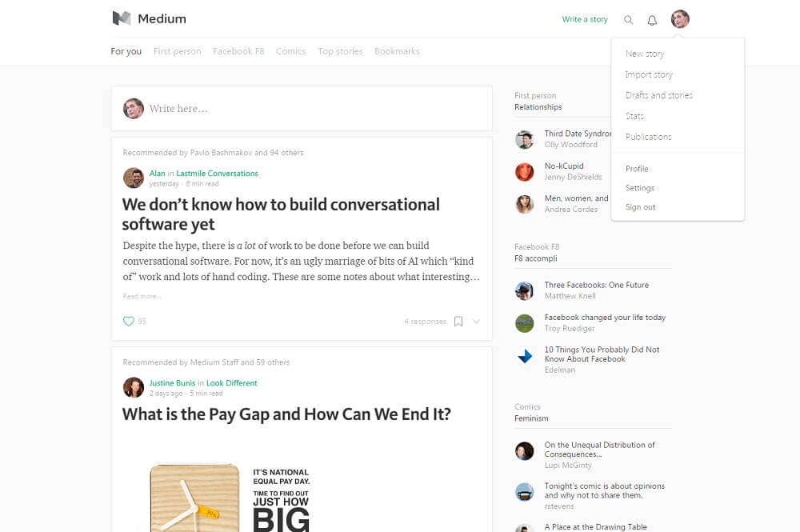The image size is (800, 532).
Task: Open the Lastmile Conversations publication link
Action: click(218, 174)
